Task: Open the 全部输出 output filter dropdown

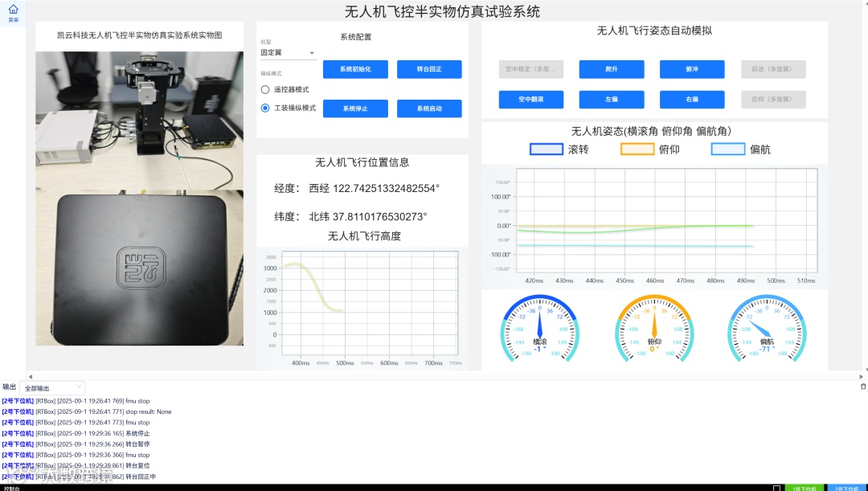Action: click(x=52, y=387)
